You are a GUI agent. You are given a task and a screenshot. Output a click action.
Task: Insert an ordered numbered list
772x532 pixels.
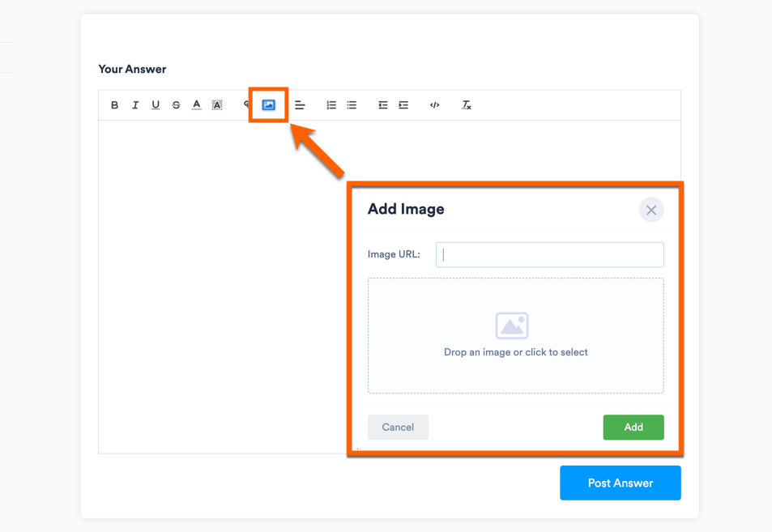pos(331,105)
